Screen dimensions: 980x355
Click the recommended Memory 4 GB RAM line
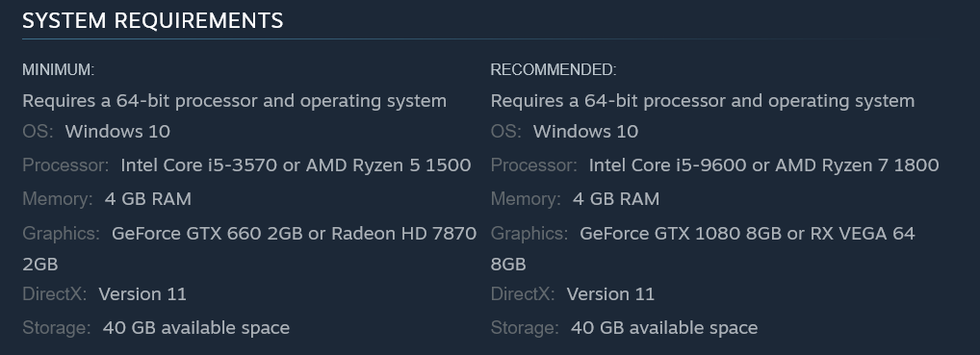[575, 199]
